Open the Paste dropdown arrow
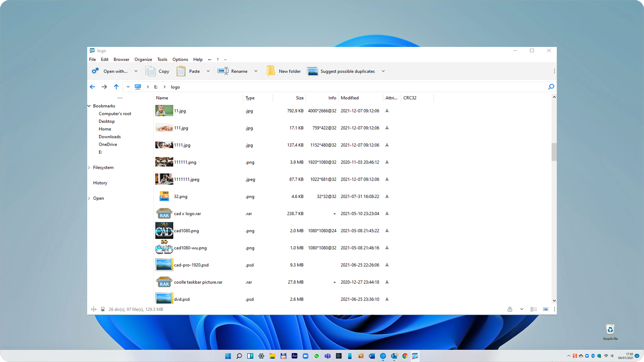Screen dimensions: 644x362 pos(208,71)
